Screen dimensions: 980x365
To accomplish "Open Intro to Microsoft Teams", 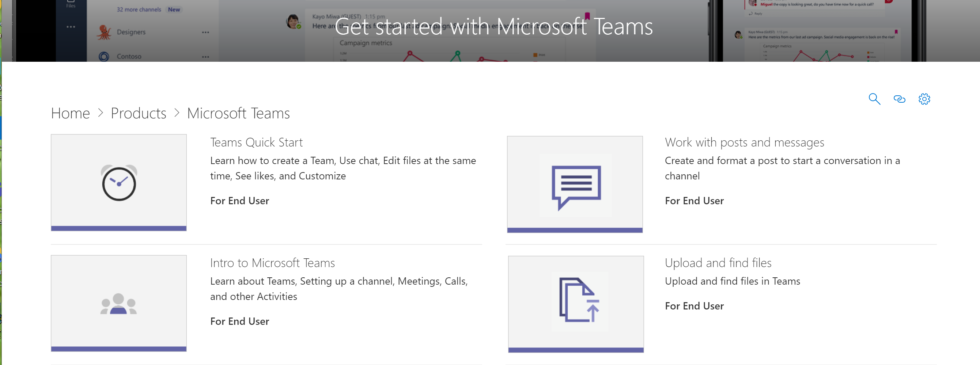I will [x=272, y=262].
